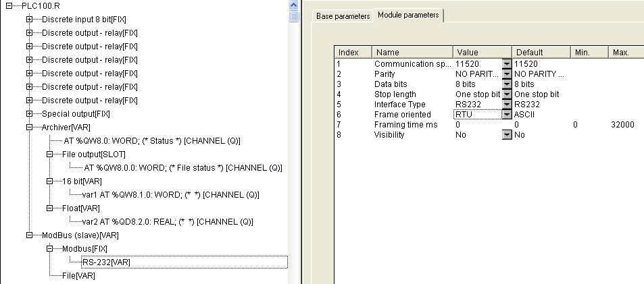The height and width of the screenshot is (284, 644).
Task: Collapse the ModBus (slave)[VAR] node
Action: pyautogui.click(x=29, y=235)
